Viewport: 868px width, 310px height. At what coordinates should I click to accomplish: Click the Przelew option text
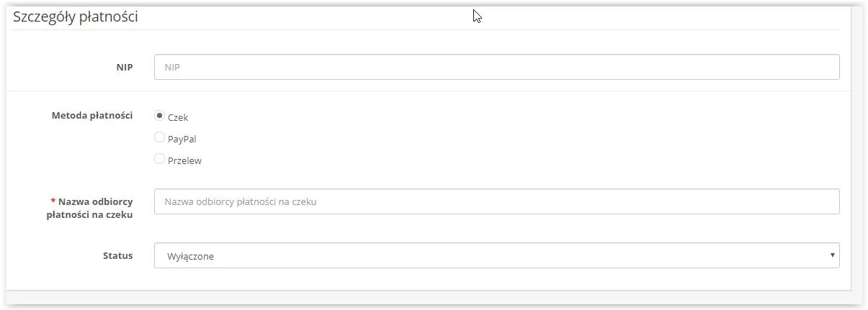pos(184,161)
